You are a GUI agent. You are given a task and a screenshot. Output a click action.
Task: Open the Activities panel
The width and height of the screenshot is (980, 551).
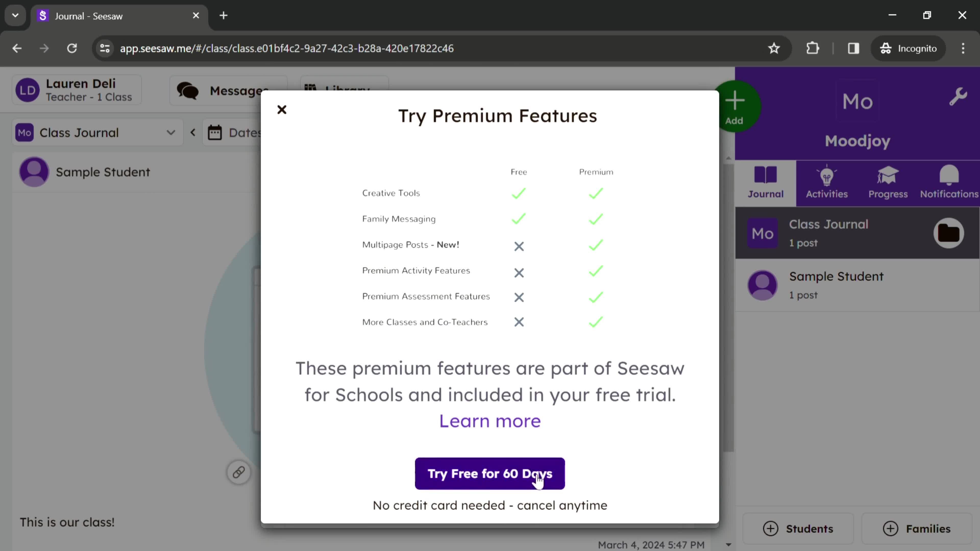[x=827, y=182]
